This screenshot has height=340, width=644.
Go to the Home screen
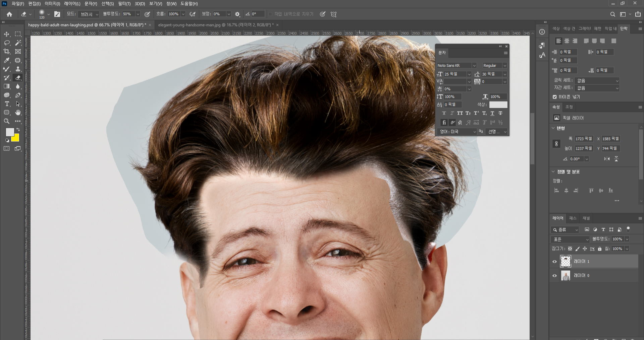[9, 14]
